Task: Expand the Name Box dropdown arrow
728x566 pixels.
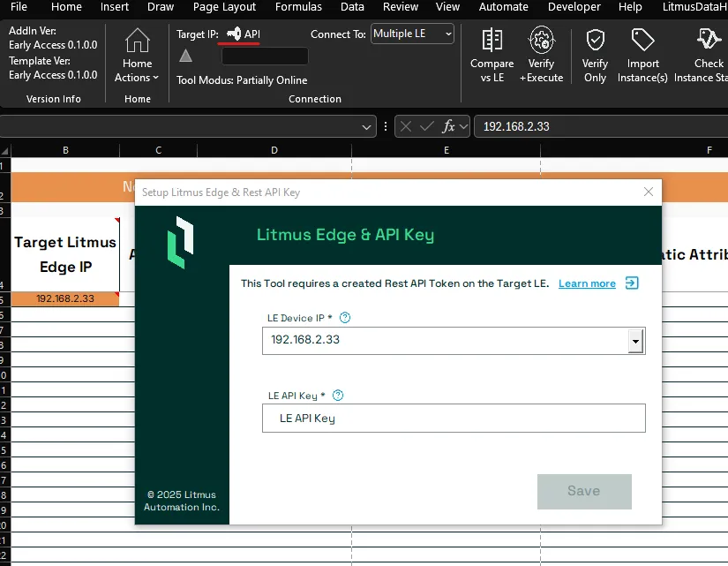Action: (366, 127)
